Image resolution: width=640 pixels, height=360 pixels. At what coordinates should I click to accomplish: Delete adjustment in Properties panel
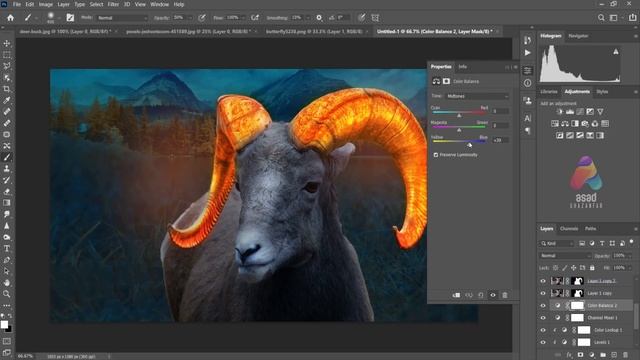tap(505, 295)
